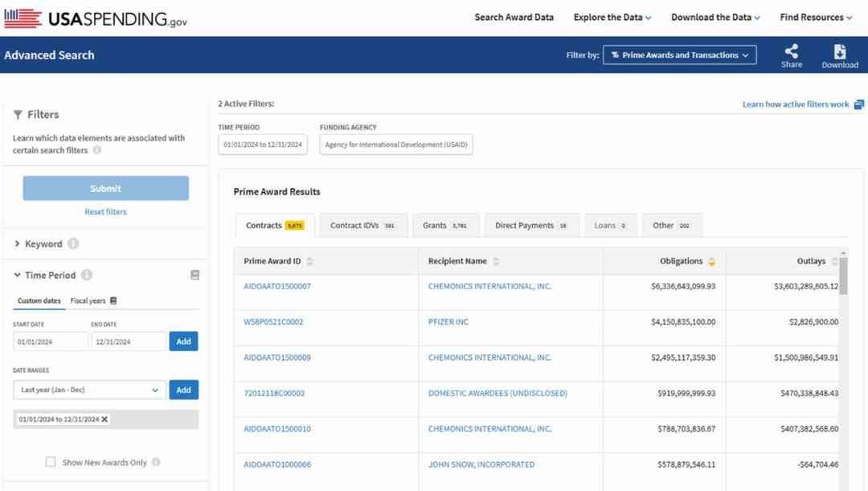The image size is (868, 491).
Task: Open recipient JOHN SNOW, INCORPORATED
Action: click(x=481, y=464)
